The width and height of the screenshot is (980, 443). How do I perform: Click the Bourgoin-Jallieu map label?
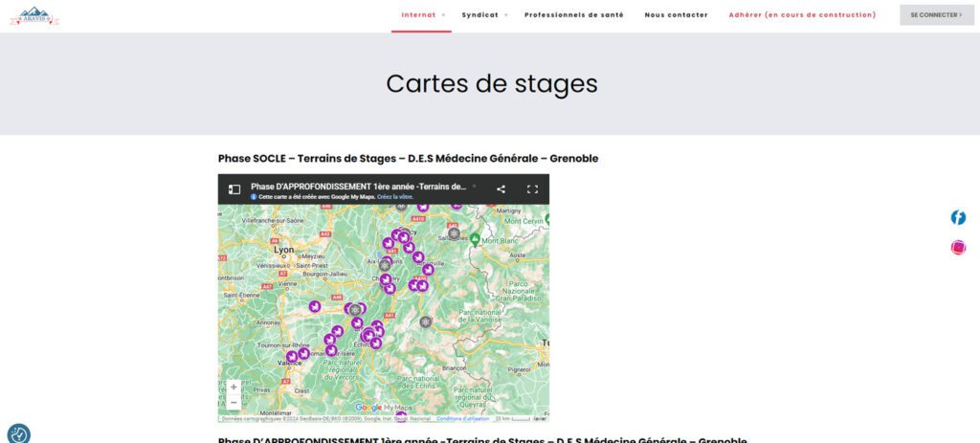click(x=323, y=273)
